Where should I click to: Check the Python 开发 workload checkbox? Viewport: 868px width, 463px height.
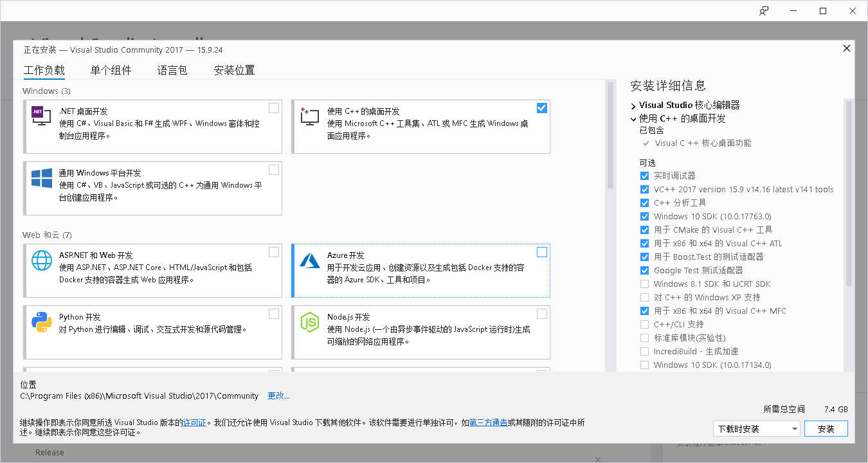[274, 314]
